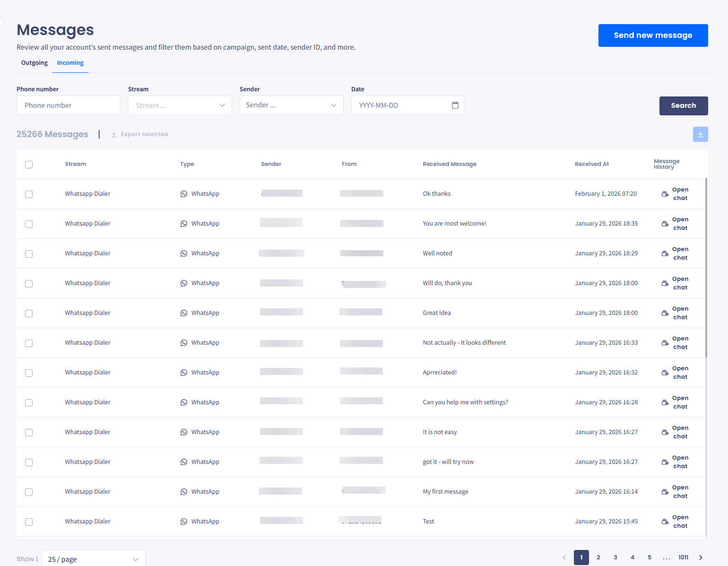The width and height of the screenshot is (728, 566).
Task: Open chat icon for 'Test' message row
Action: click(x=665, y=522)
